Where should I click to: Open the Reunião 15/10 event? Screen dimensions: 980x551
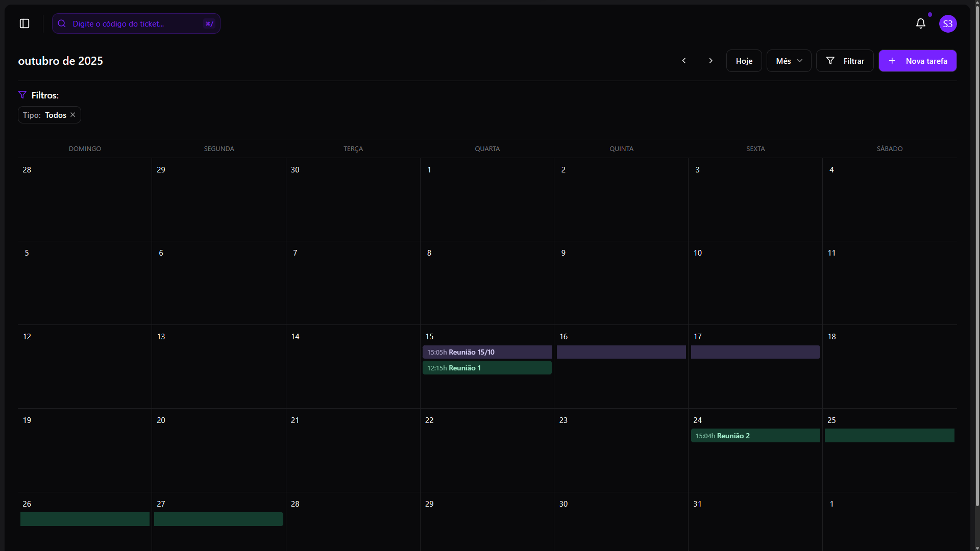[486, 352]
